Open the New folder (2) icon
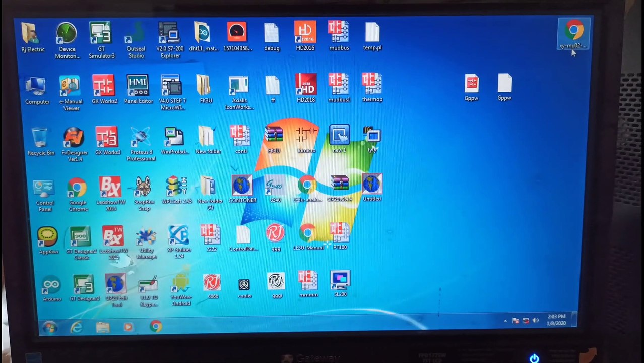 [209, 193]
